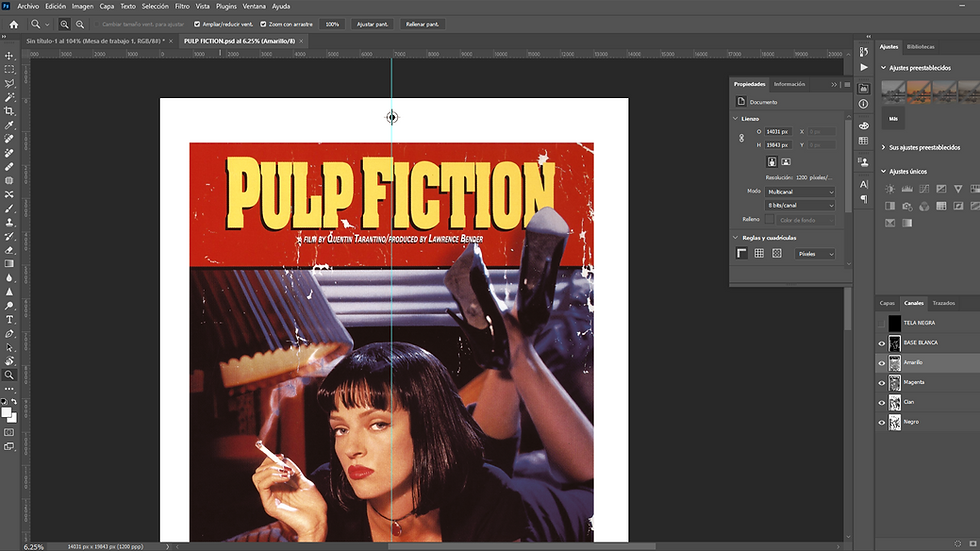Open the Archivo menu
The height and width of the screenshot is (551, 980).
(28, 6)
